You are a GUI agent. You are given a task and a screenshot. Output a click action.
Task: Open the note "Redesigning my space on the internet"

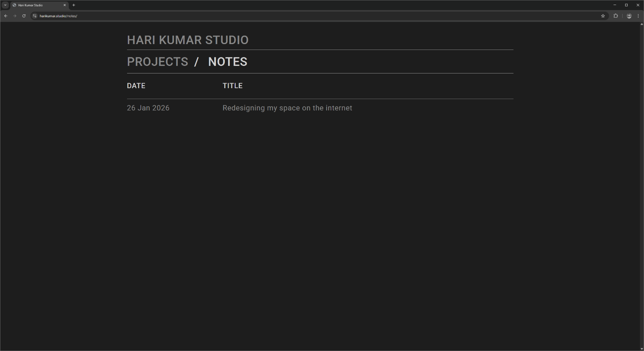[x=287, y=108]
